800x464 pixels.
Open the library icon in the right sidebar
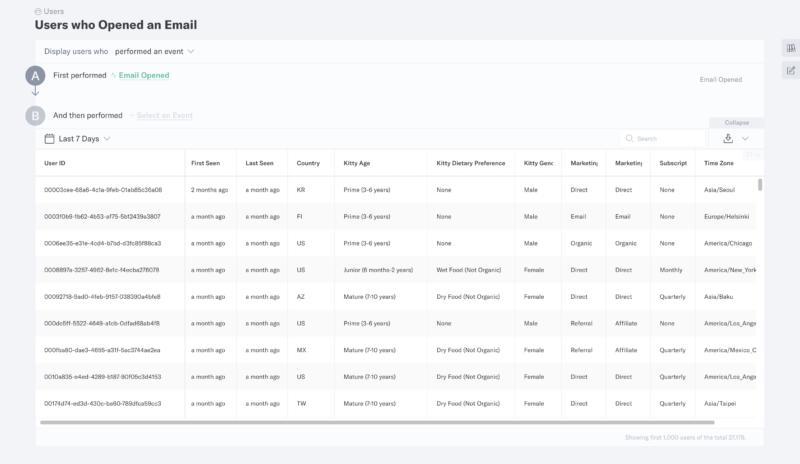click(x=791, y=48)
